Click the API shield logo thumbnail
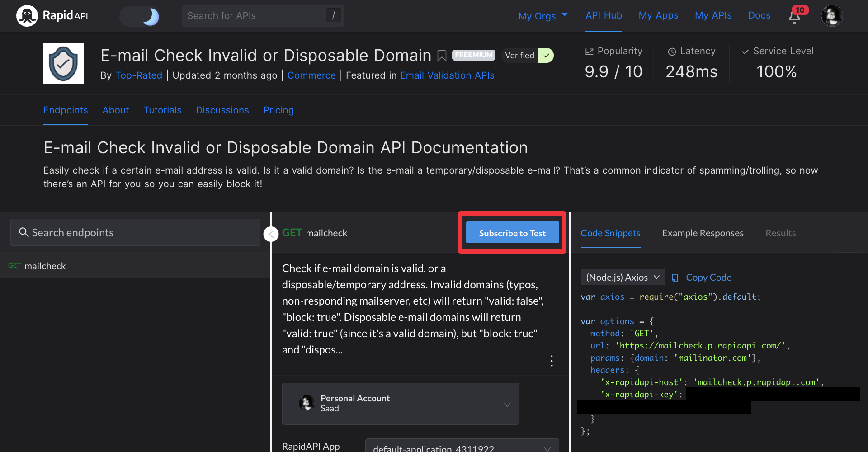 (64, 63)
